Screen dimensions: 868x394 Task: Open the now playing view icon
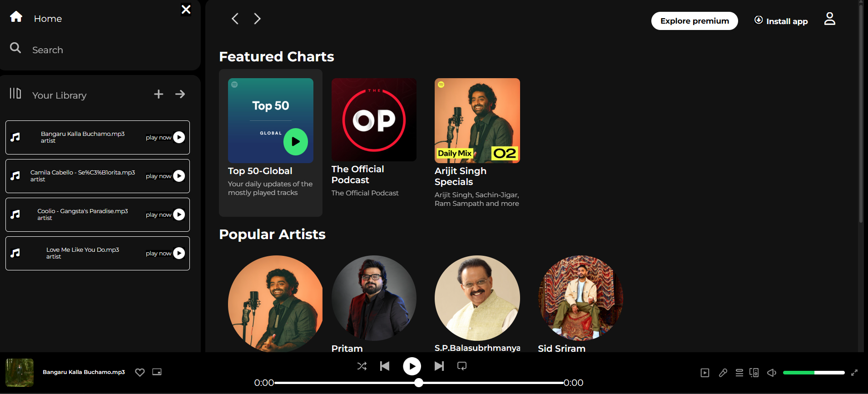click(x=705, y=373)
